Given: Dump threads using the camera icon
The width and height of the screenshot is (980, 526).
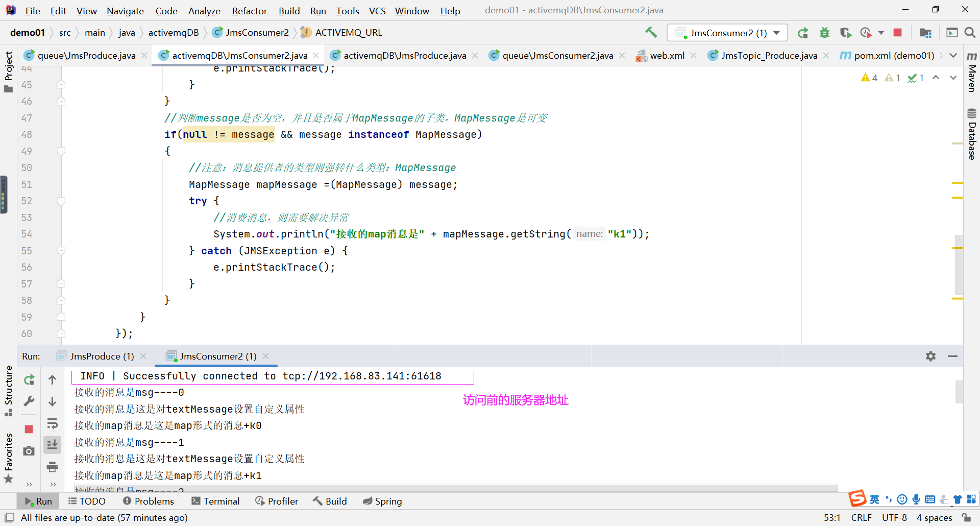Looking at the screenshot, I should (29, 451).
